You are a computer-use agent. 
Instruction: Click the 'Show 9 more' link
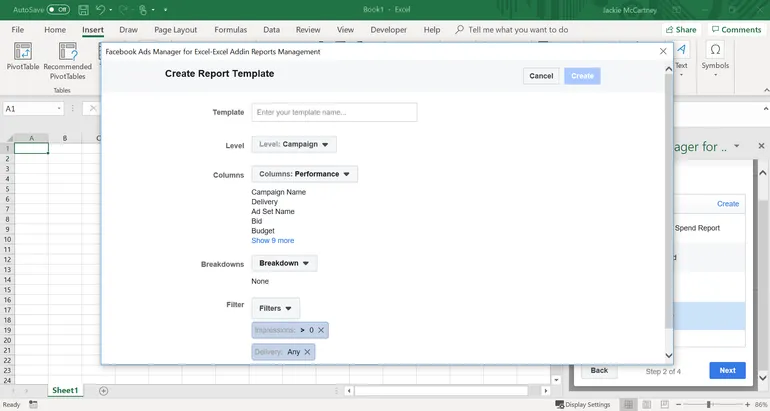pos(272,240)
